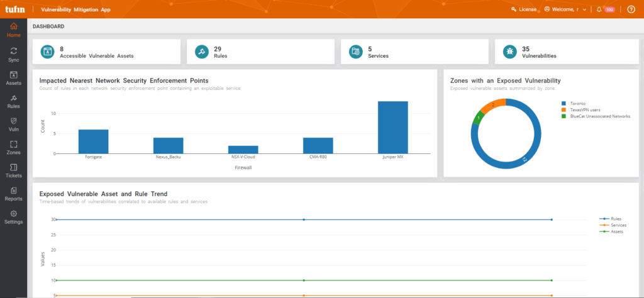This screenshot has width=644, height=298.
Task: Open Settings gear in sidebar
Action: tap(13, 217)
